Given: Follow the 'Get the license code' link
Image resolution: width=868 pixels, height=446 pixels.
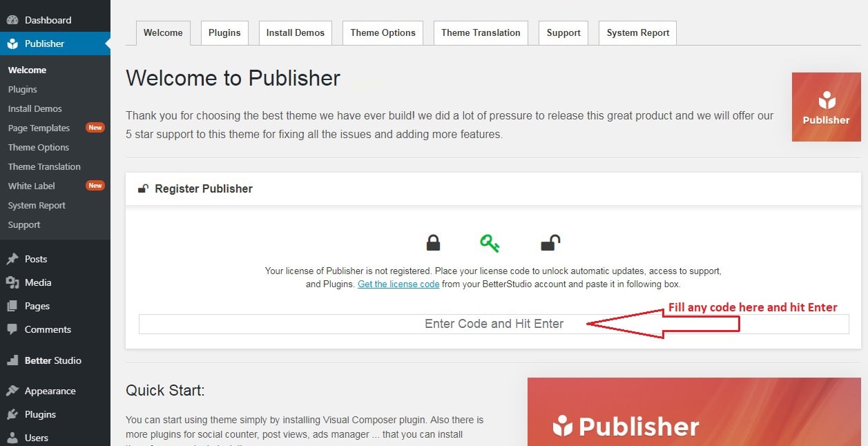Looking at the screenshot, I should click(x=398, y=284).
